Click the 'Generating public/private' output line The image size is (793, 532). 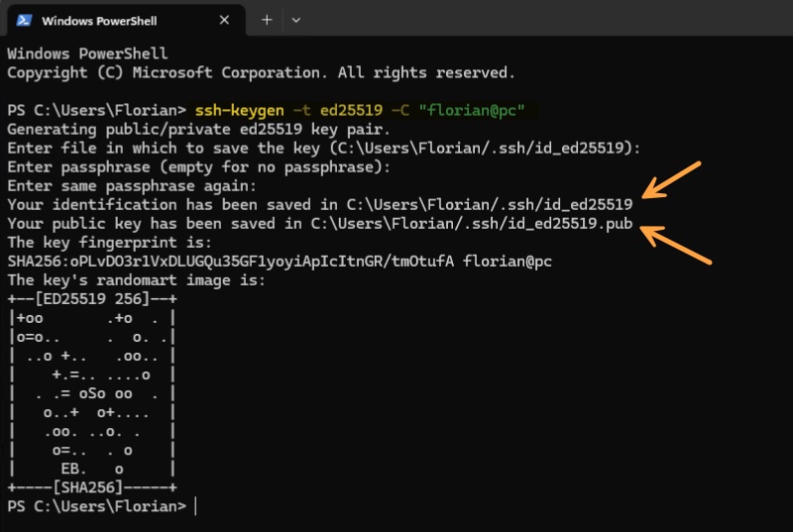[199, 130]
